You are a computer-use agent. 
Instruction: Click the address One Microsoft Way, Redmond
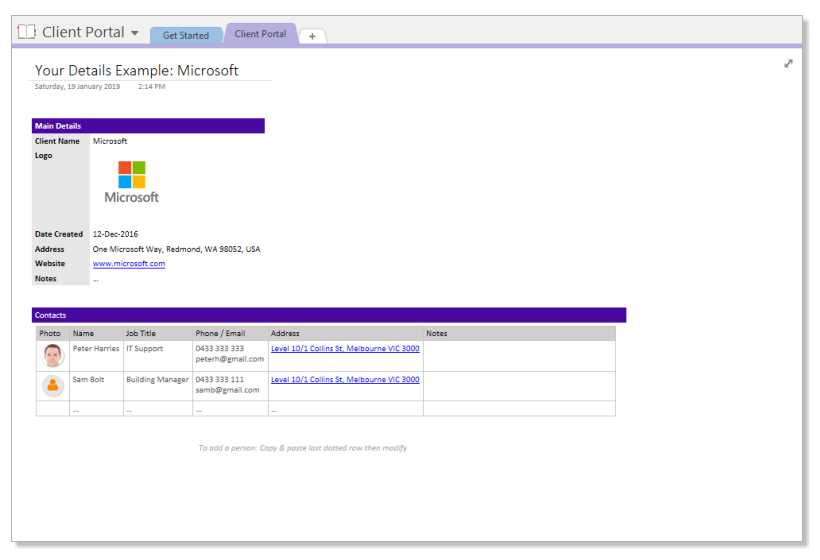176,249
